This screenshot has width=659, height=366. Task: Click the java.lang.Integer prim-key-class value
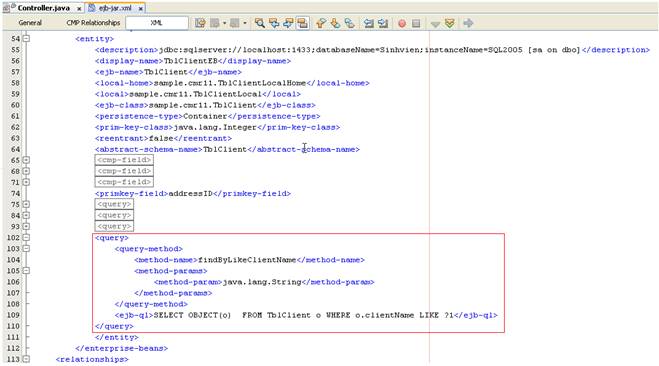pos(215,127)
